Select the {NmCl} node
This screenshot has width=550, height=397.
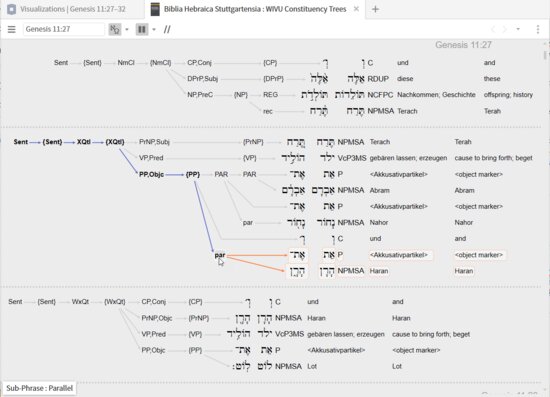coord(161,63)
